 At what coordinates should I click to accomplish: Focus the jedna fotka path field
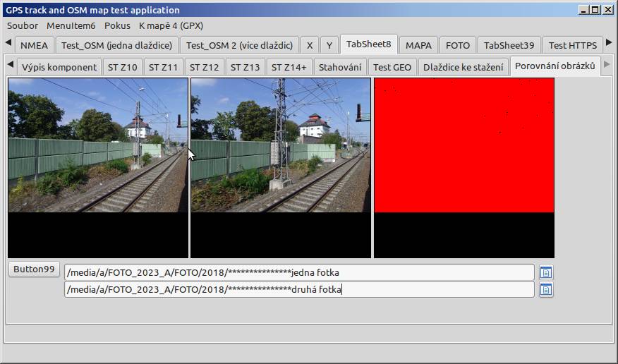pyautogui.click(x=299, y=272)
